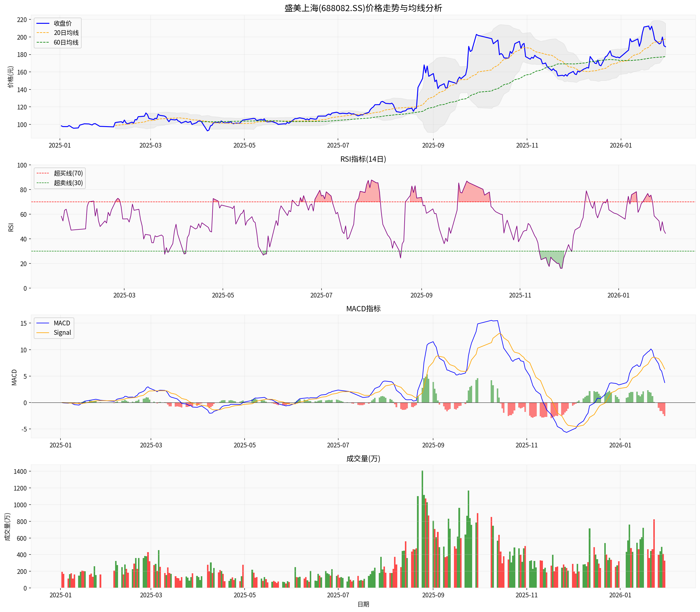Click the 1400 tick on volume axis
This screenshot has height=612, width=700.
20,471
